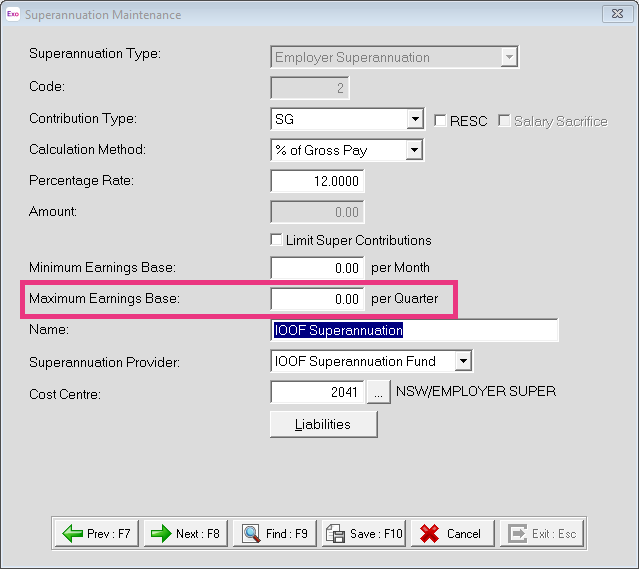Click the green Next arrow icon
The height and width of the screenshot is (569, 639).
[x=161, y=533]
